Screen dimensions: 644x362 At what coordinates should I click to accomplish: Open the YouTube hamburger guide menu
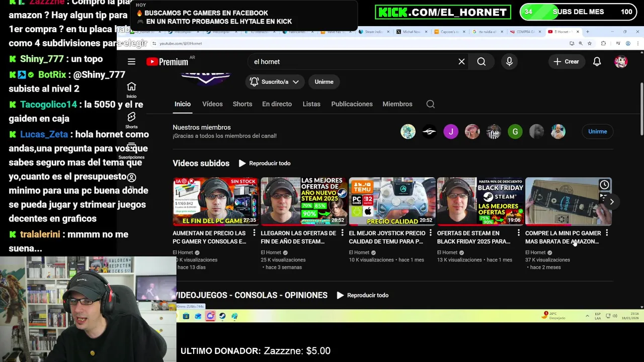(x=131, y=61)
